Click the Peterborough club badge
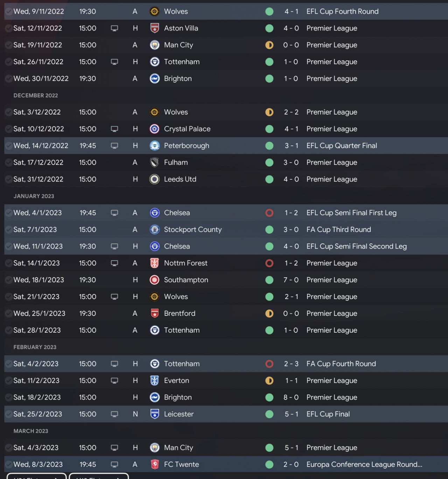Viewport: 448px width, 479px height. [x=154, y=146]
